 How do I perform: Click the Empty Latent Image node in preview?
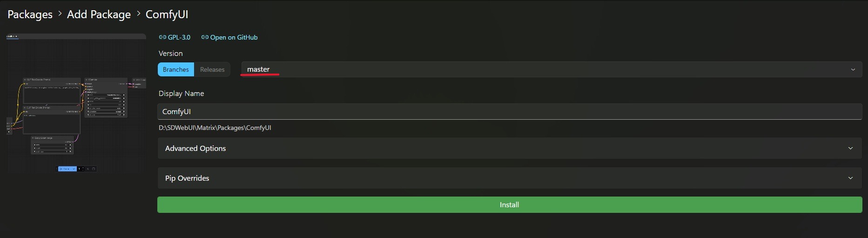click(53, 145)
